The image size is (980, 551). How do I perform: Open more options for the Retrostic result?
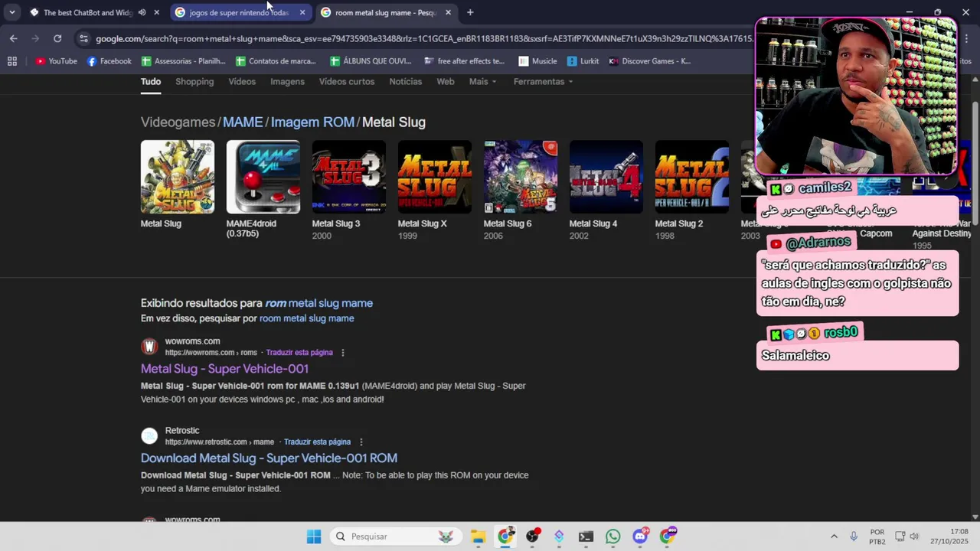[361, 442]
